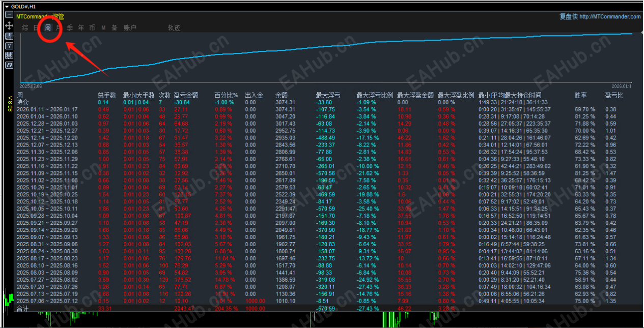Select week row 2025.09.21 ~ 2025.09.27
This screenshot has width=644, height=328.
point(47,223)
